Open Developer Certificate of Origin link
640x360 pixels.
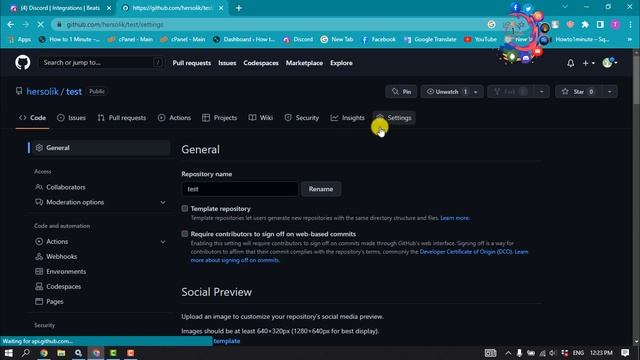coord(466,252)
